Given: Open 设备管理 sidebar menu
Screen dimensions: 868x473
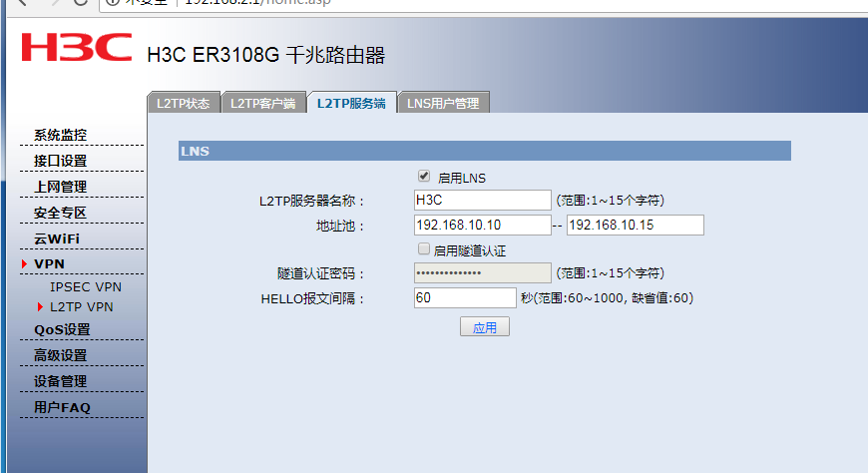Looking at the screenshot, I should [60, 381].
